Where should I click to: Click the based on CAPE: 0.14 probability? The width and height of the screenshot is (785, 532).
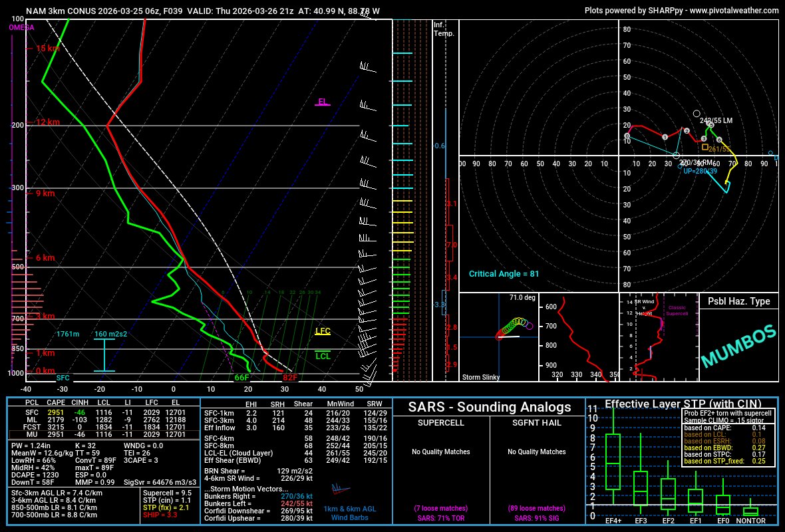coord(725,428)
